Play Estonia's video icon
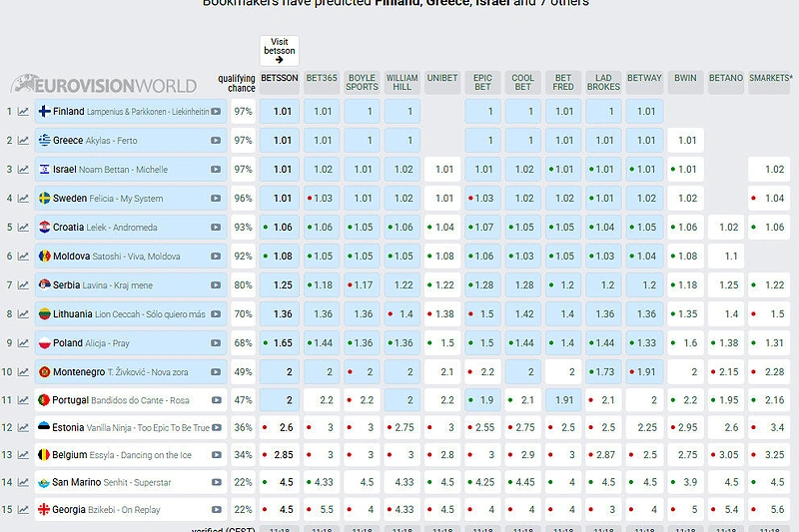799x532 pixels. click(217, 428)
